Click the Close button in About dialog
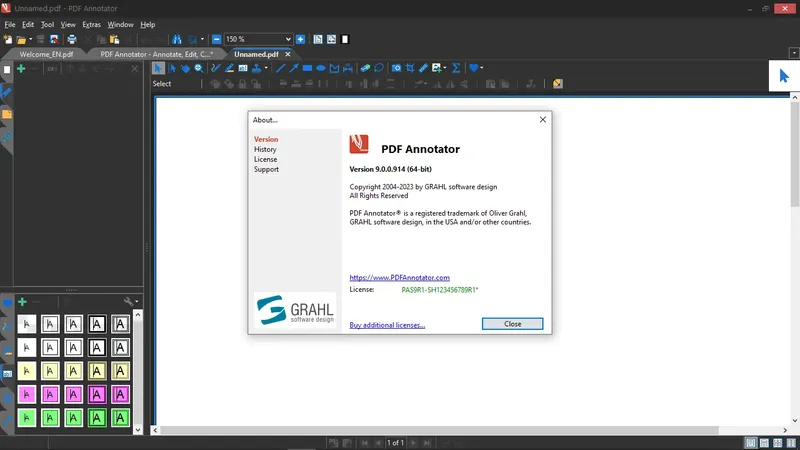Screen dimensions: 800x450 (512, 324)
